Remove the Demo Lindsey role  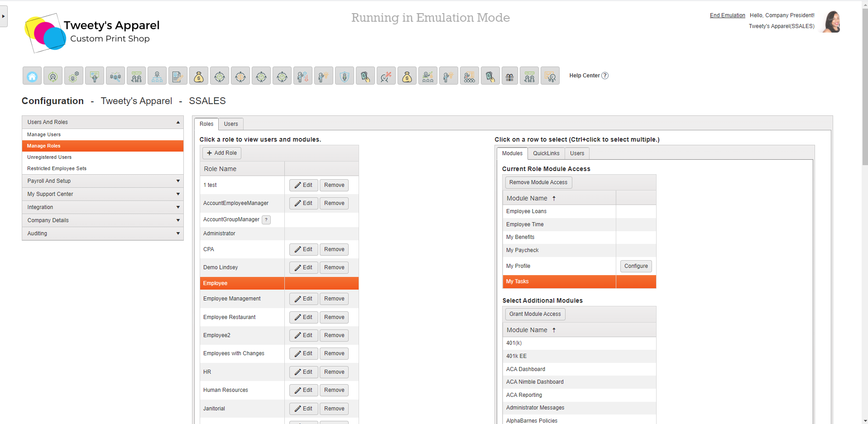pyautogui.click(x=334, y=267)
